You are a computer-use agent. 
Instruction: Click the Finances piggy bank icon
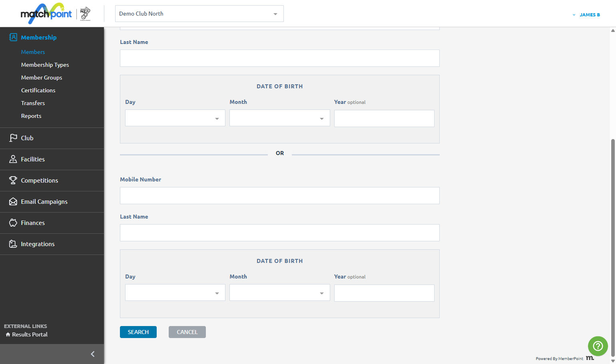click(x=13, y=223)
